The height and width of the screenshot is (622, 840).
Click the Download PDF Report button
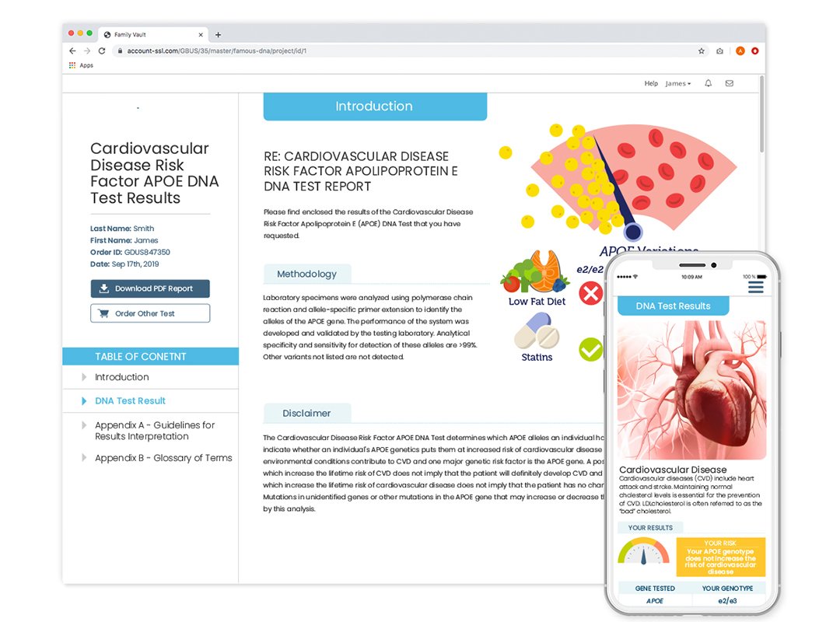pos(150,288)
